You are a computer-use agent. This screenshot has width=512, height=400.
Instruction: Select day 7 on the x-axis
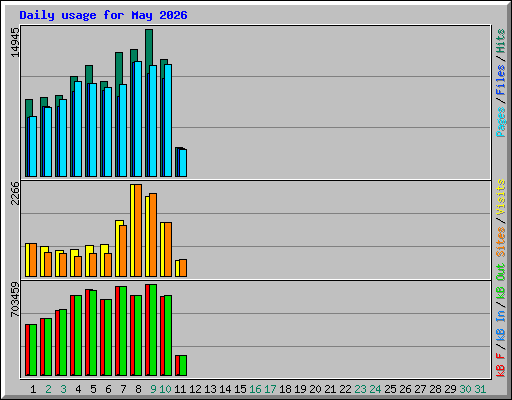point(123,389)
